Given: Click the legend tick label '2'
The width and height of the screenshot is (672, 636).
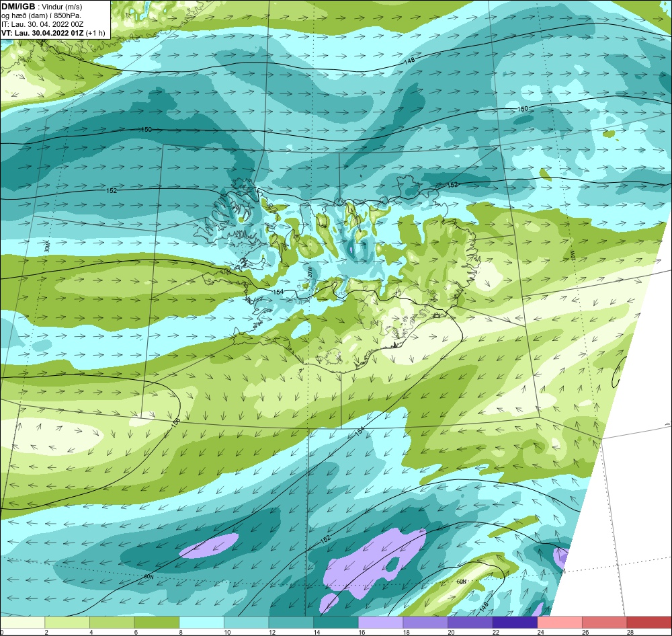Looking at the screenshot, I should point(46,632).
